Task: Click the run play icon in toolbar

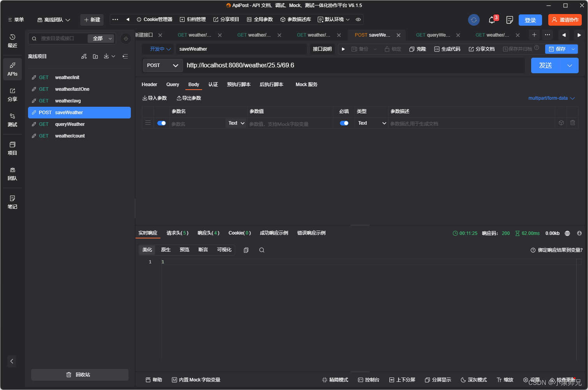Action: pos(343,49)
